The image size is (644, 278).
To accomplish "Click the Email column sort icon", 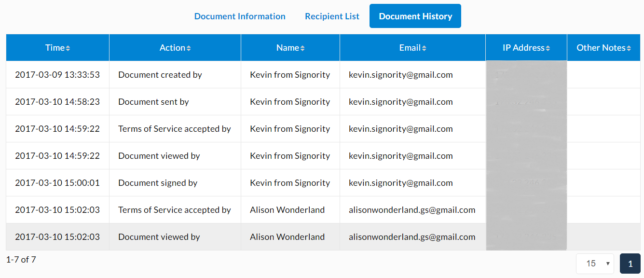I will pos(424,48).
